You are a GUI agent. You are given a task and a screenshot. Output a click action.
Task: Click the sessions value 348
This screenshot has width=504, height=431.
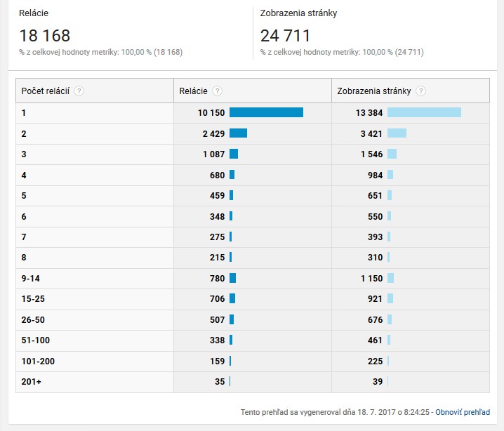point(218,217)
